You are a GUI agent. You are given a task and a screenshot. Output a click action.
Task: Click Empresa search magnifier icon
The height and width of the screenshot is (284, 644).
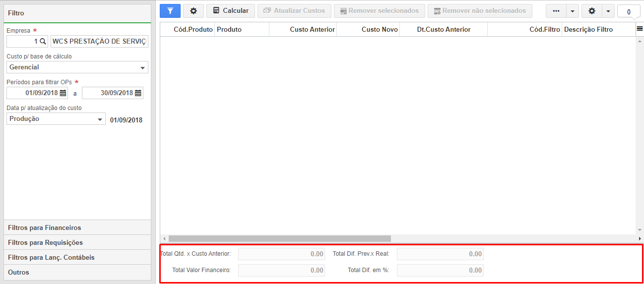(x=43, y=42)
